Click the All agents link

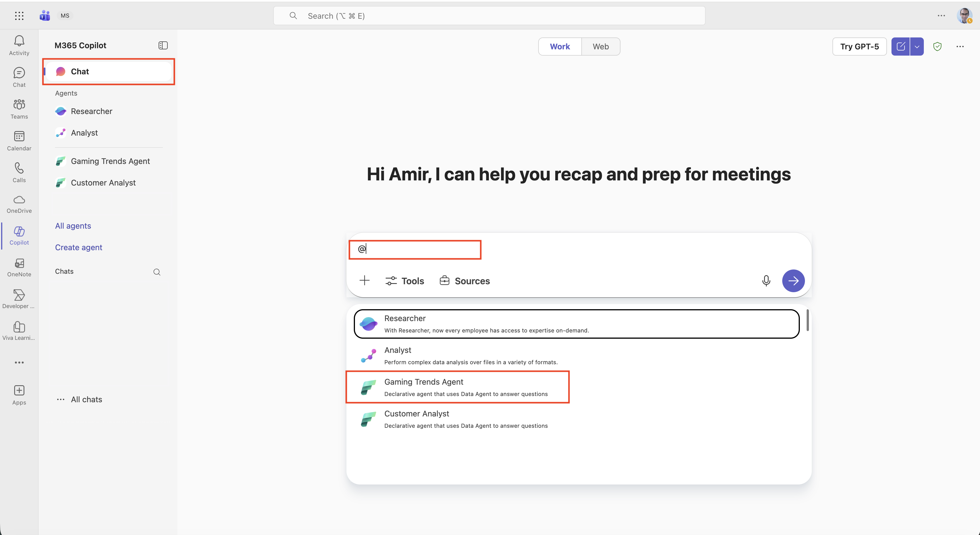(73, 226)
